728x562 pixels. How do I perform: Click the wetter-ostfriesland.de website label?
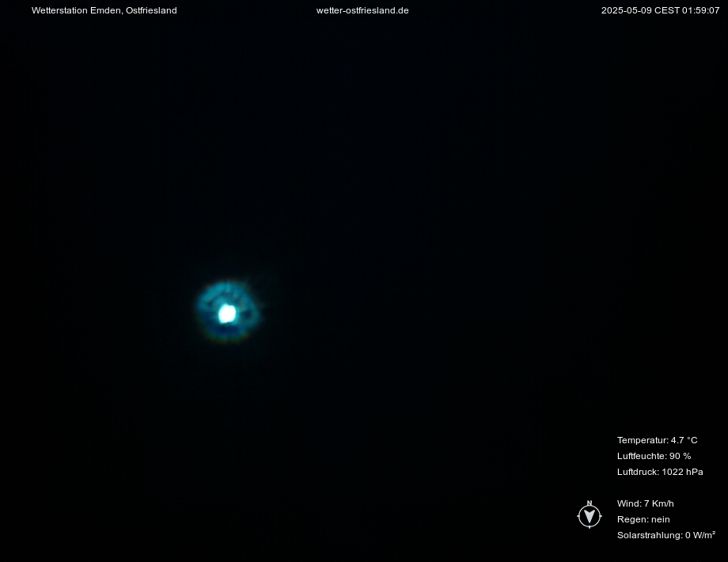362,10
